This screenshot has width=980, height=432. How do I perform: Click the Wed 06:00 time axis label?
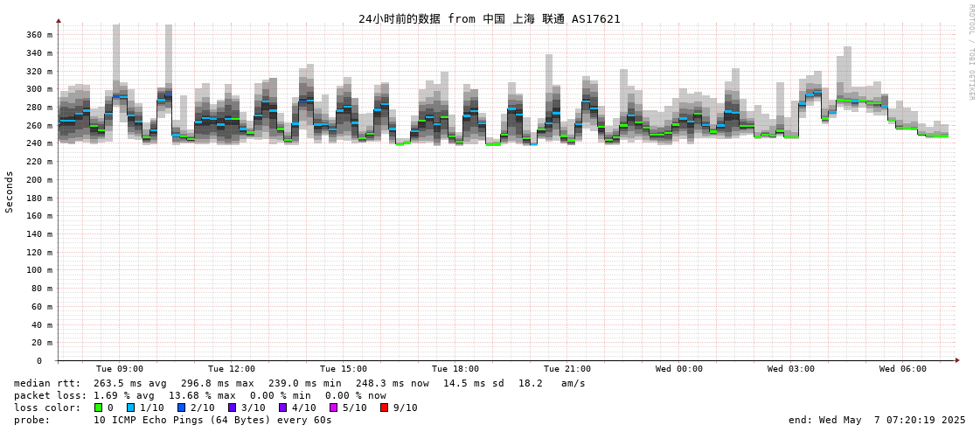tap(902, 369)
